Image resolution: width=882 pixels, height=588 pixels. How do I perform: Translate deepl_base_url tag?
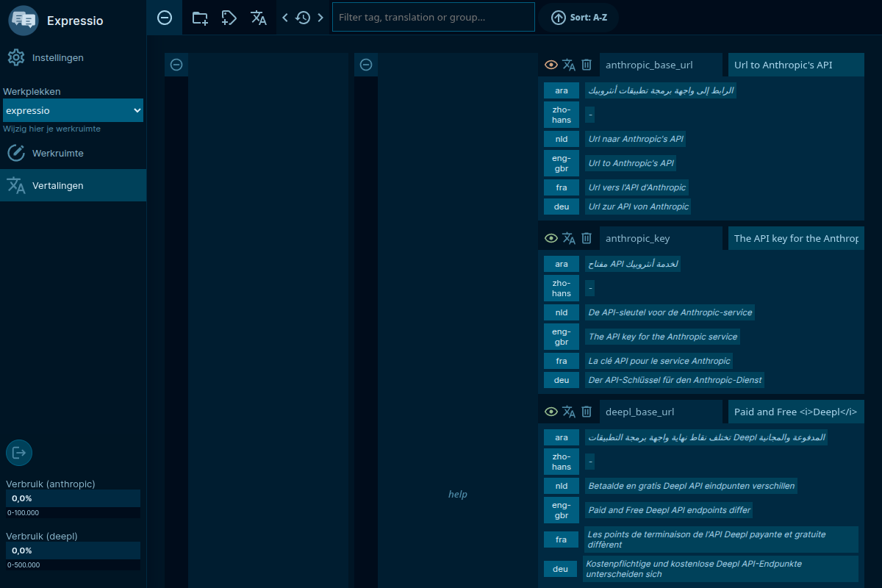pos(569,412)
